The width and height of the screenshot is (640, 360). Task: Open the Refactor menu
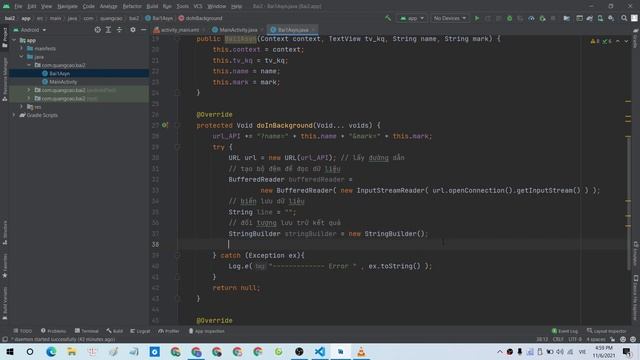132,6
